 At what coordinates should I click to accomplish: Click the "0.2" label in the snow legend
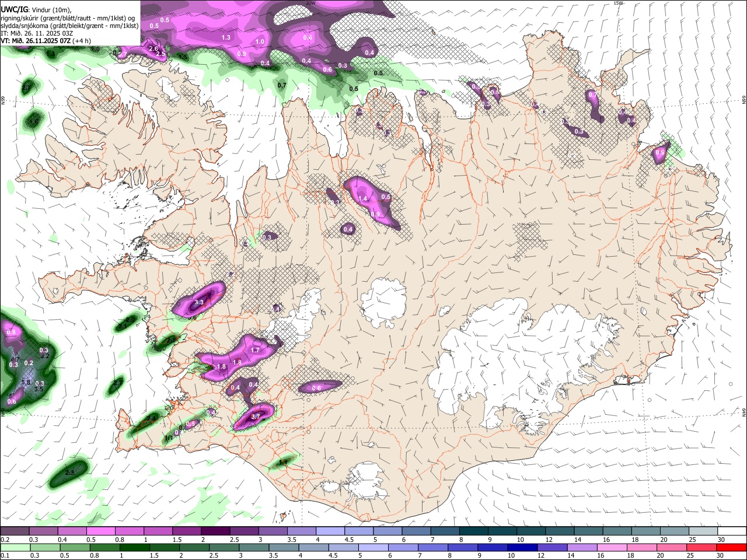pyautogui.click(x=5, y=540)
